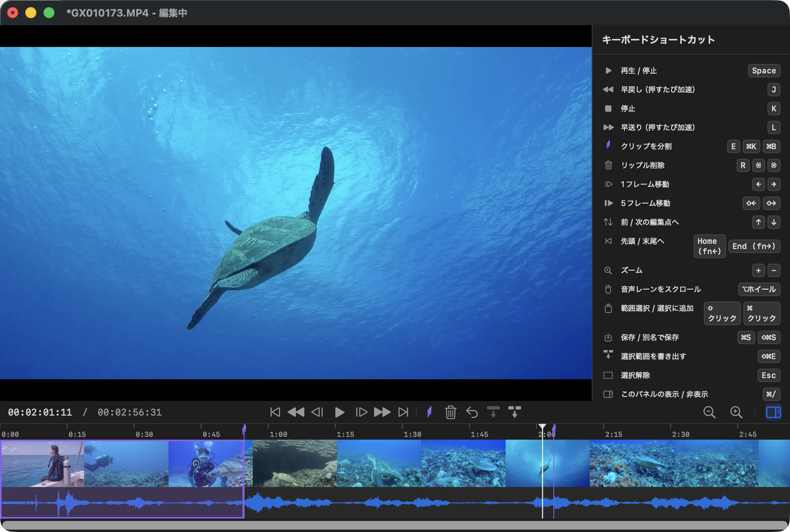The image size is (790, 532).
Task: Click the timeline ruler at 1:30
Action: tap(412, 434)
